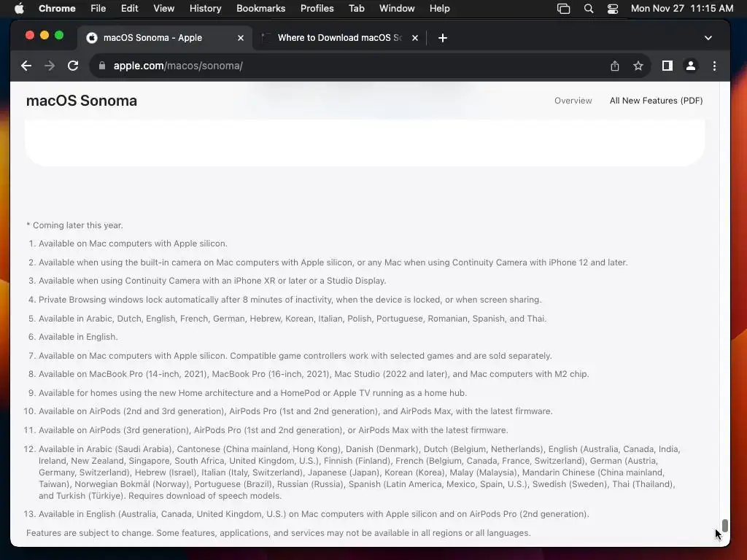Viewport: 747px width, 560px height.
Task: Click footnote "Coming later this year."
Action: tap(75, 225)
